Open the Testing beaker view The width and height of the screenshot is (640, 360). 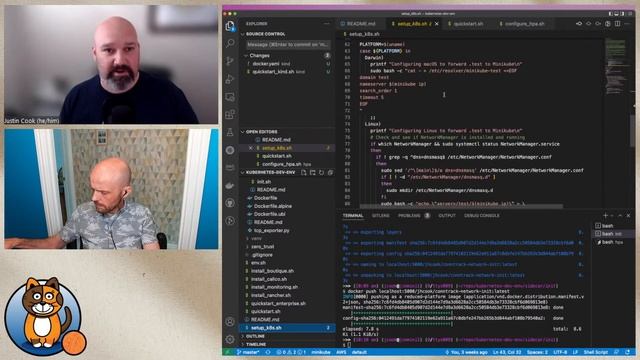[230, 132]
